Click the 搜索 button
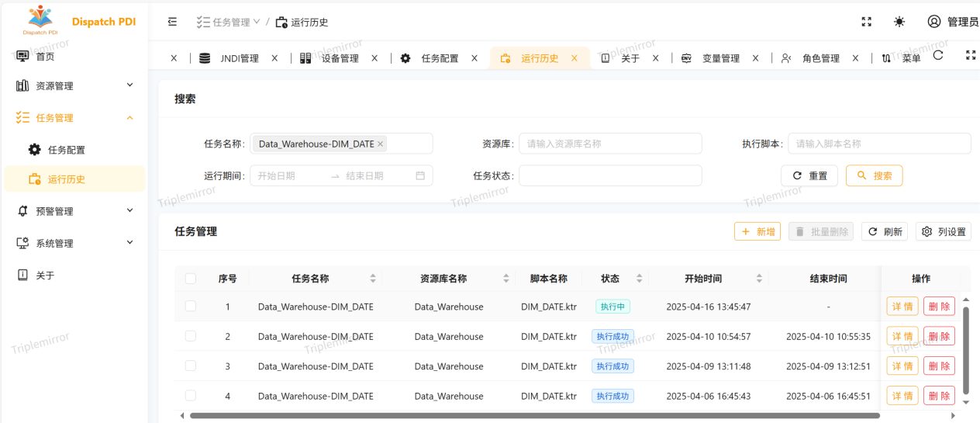Viewport: 980px width, 423px height. click(x=874, y=175)
